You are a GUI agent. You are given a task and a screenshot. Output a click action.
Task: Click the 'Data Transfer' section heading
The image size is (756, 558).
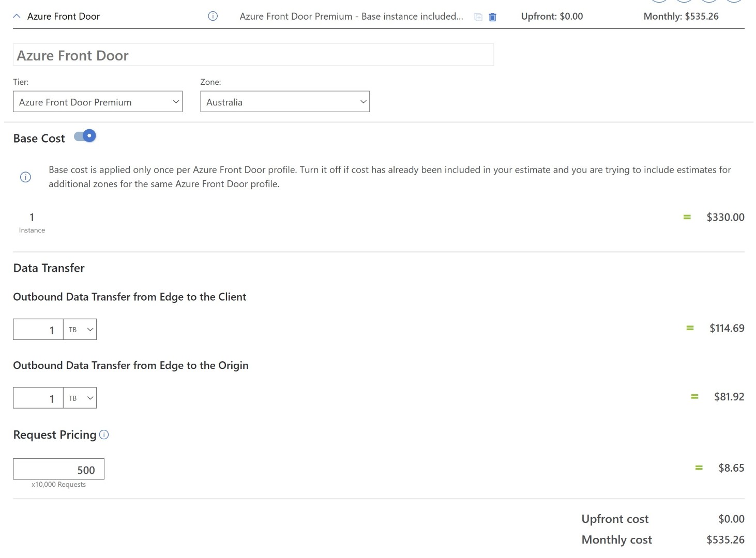(49, 268)
